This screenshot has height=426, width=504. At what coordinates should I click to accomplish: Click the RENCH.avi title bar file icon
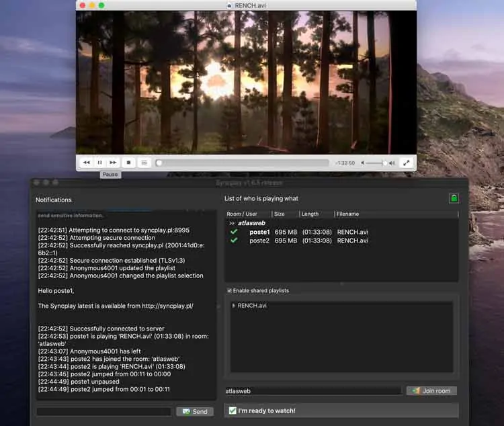tap(229, 5)
